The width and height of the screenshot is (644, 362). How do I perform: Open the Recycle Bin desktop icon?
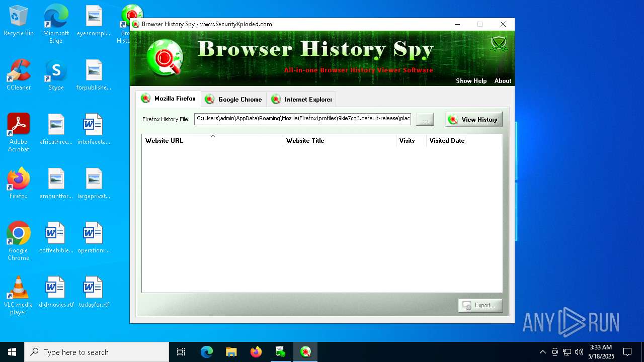[19, 21]
